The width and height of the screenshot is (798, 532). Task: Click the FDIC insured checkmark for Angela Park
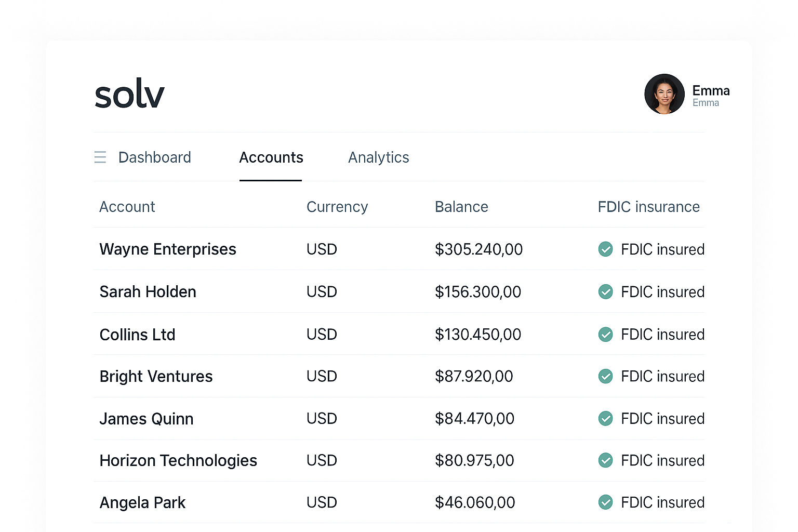[x=605, y=502]
